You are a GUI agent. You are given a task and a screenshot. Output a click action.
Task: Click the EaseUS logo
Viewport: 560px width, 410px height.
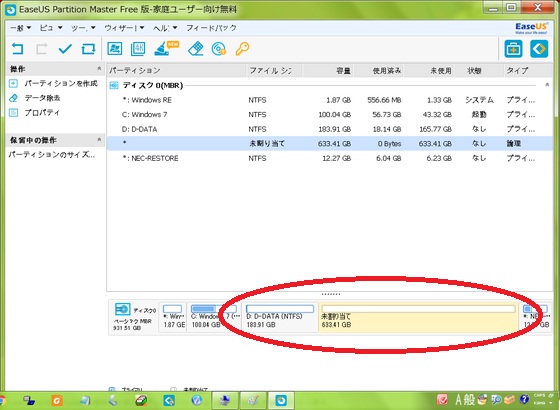[x=531, y=28]
